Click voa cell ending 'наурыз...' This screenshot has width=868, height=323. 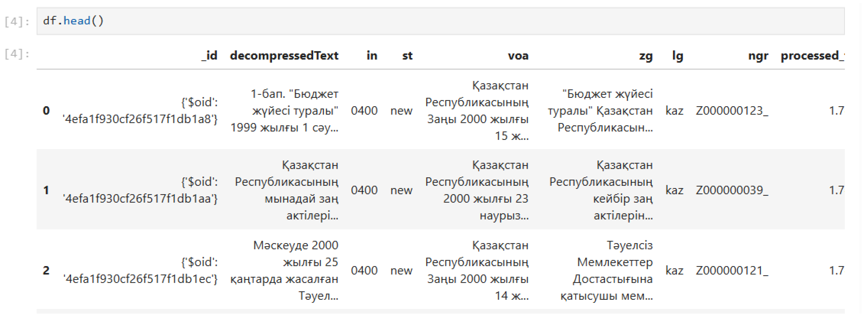(x=477, y=190)
